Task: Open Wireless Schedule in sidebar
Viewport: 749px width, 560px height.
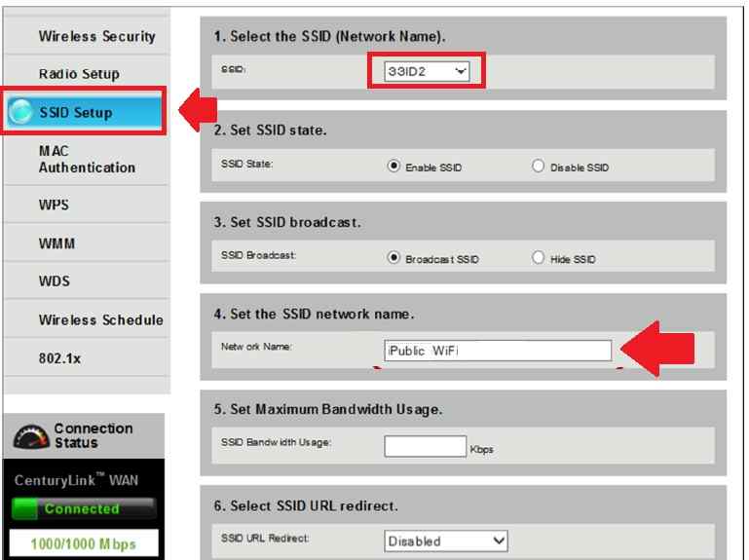Action: (x=100, y=319)
